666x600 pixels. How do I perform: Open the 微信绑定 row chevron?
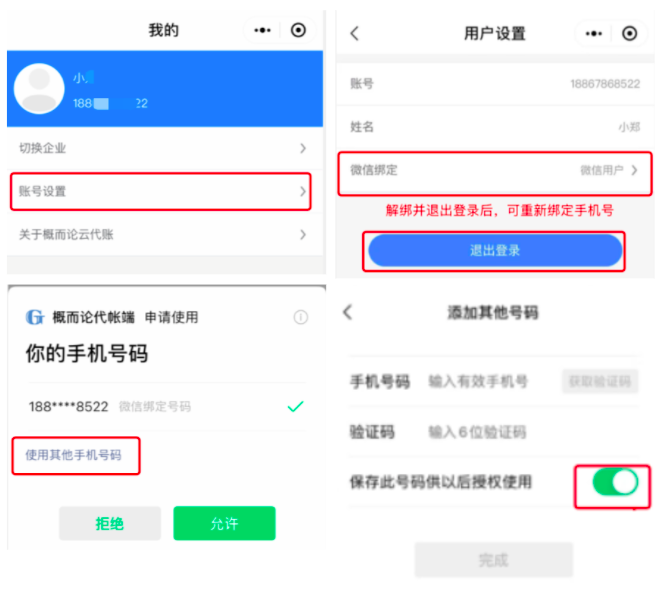click(635, 170)
